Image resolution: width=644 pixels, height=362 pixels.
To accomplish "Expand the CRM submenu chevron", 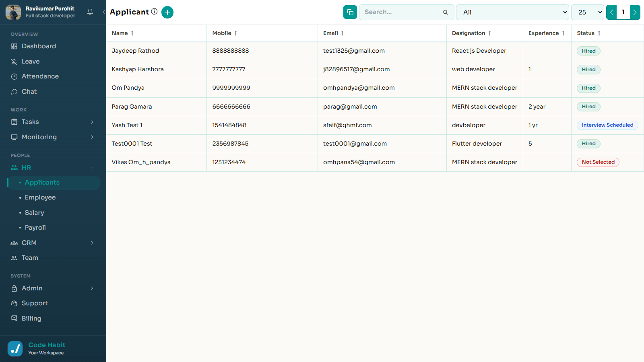I will (x=92, y=243).
